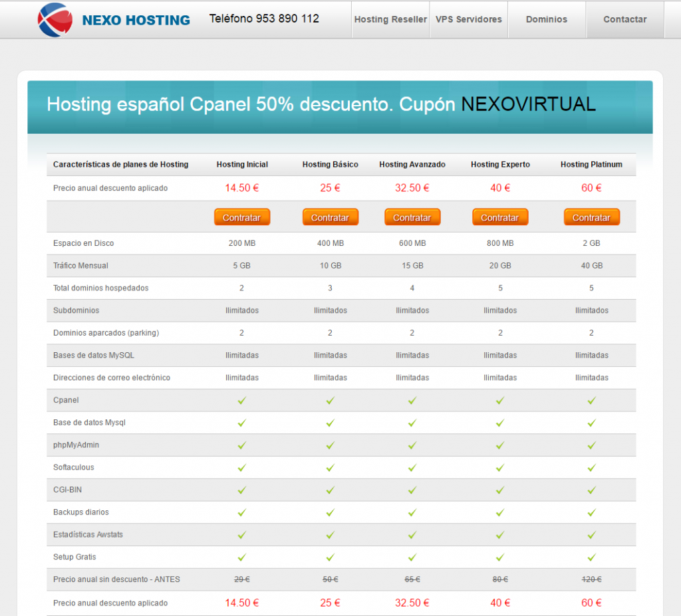681x616 pixels.
Task: Click the green checkmark for Cpanel under Hosting Inicial
Action: pyautogui.click(x=241, y=400)
